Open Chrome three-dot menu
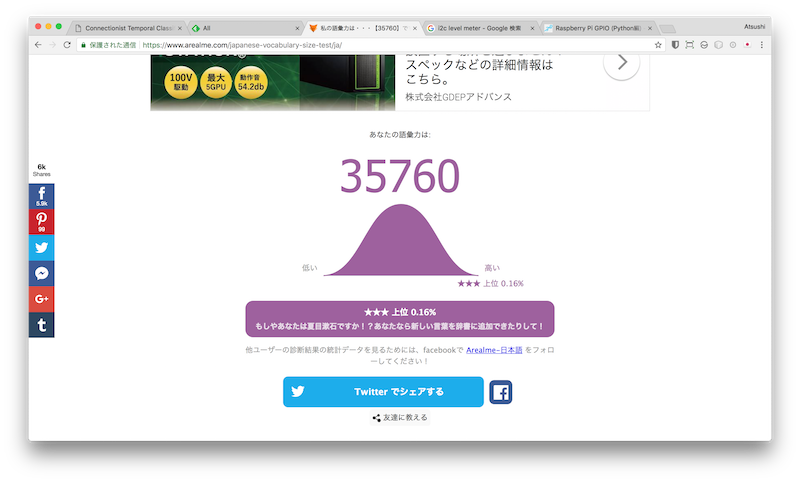Screen dimensions: 800x482 click(x=762, y=45)
